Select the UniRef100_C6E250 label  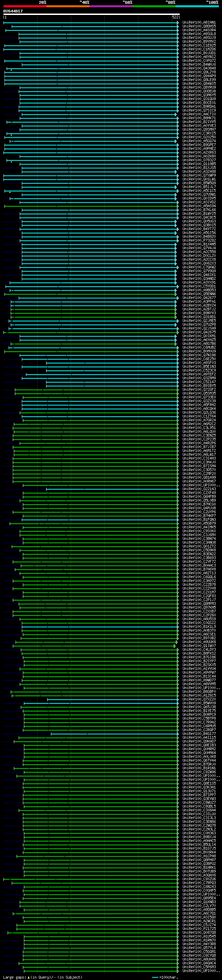tap(199, 359)
